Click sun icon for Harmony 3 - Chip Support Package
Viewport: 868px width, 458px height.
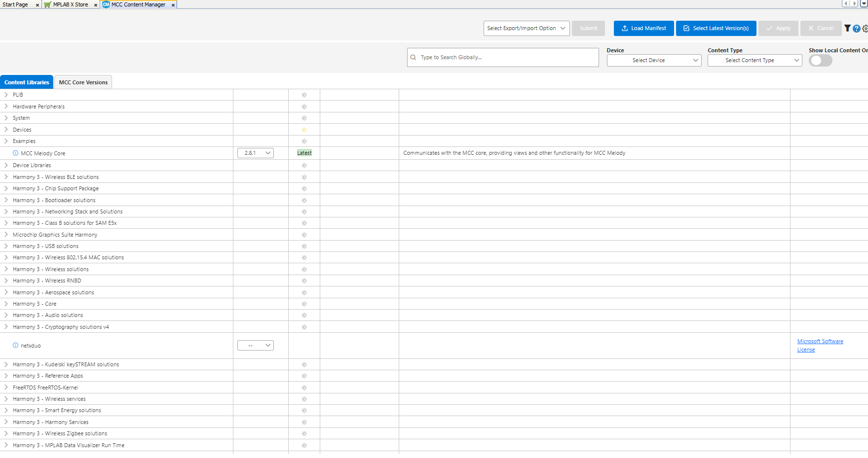pyautogui.click(x=304, y=188)
